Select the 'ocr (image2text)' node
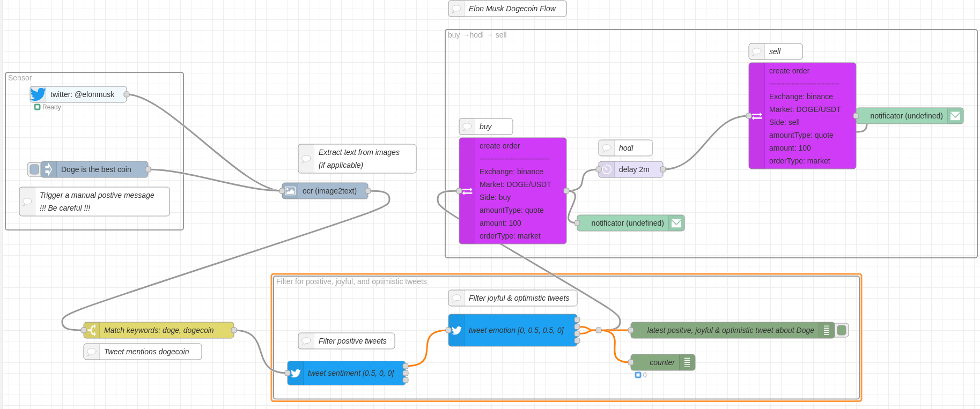Viewport: 980px width, 409px height. [x=325, y=191]
